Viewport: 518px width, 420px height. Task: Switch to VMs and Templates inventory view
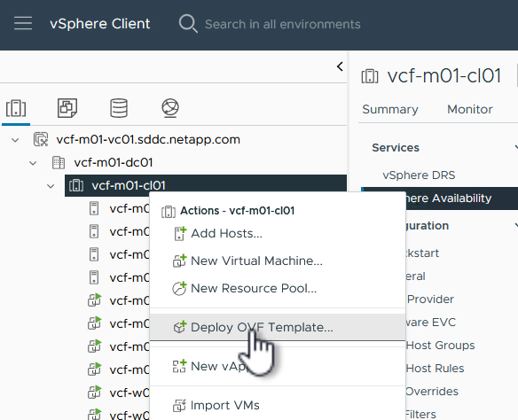click(67, 108)
